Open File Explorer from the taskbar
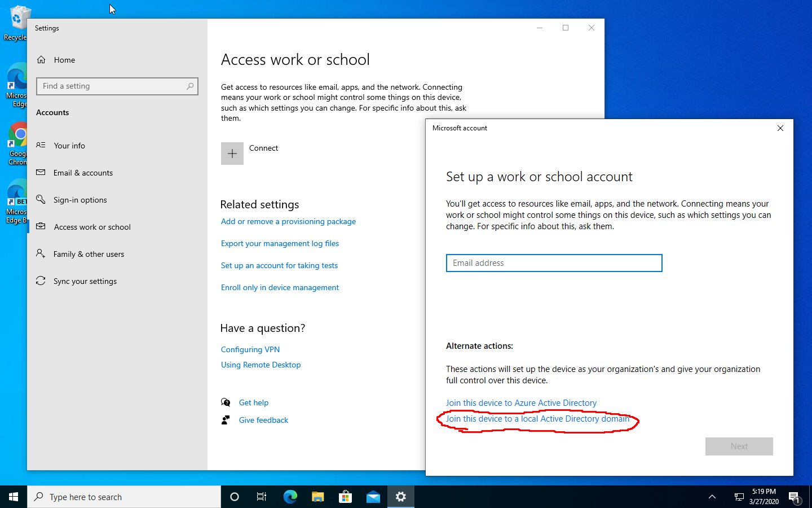812x508 pixels. pyautogui.click(x=317, y=497)
